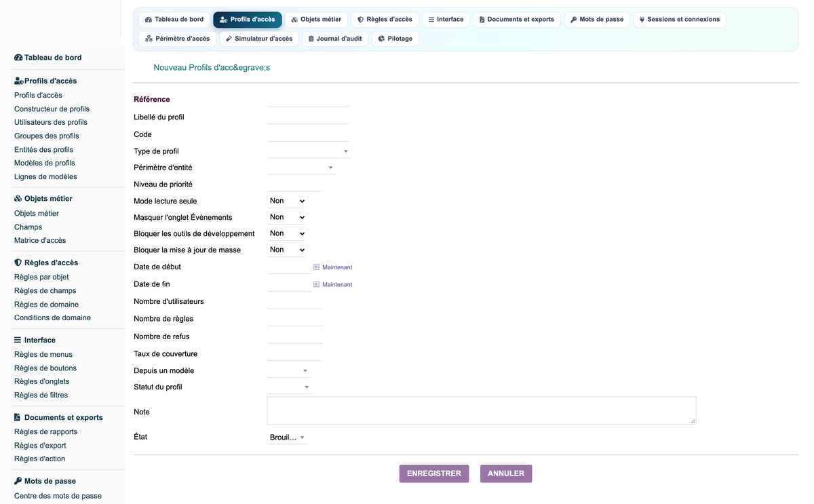The image size is (814, 504).
Task: Open the Pilotage tab
Action: (x=395, y=39)
